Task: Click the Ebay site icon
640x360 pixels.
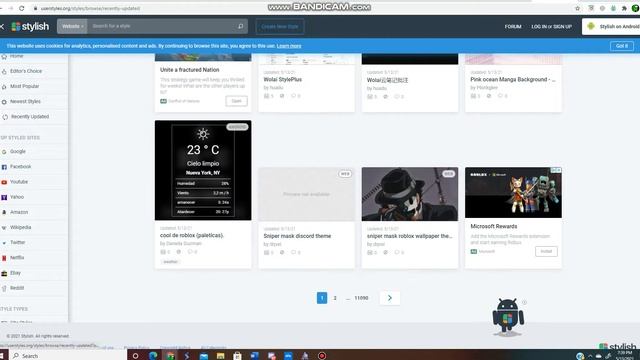Action: point(4,273)
